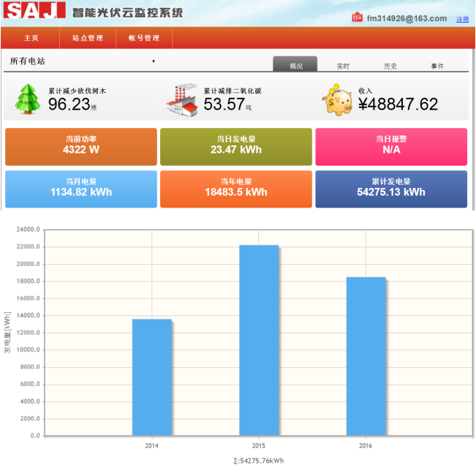Click the 注销 logout link
This screenshot has width=476, height=465.
(463, 19)
